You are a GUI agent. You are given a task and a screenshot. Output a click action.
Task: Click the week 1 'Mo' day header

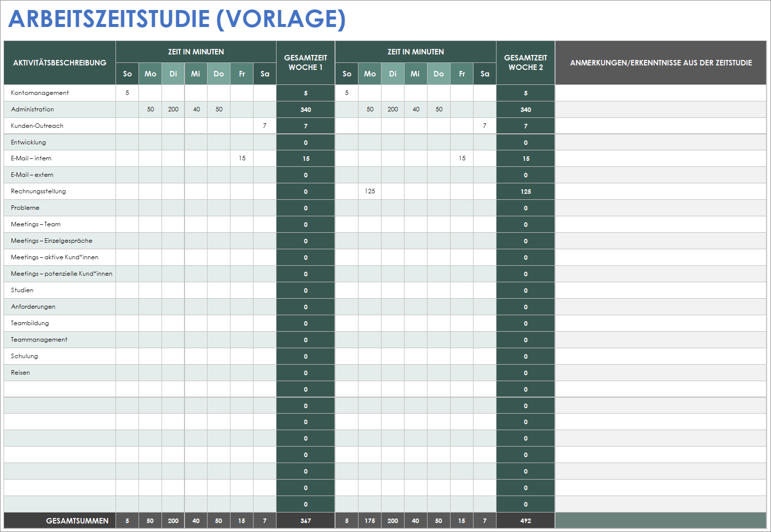[x=150, y=74]
